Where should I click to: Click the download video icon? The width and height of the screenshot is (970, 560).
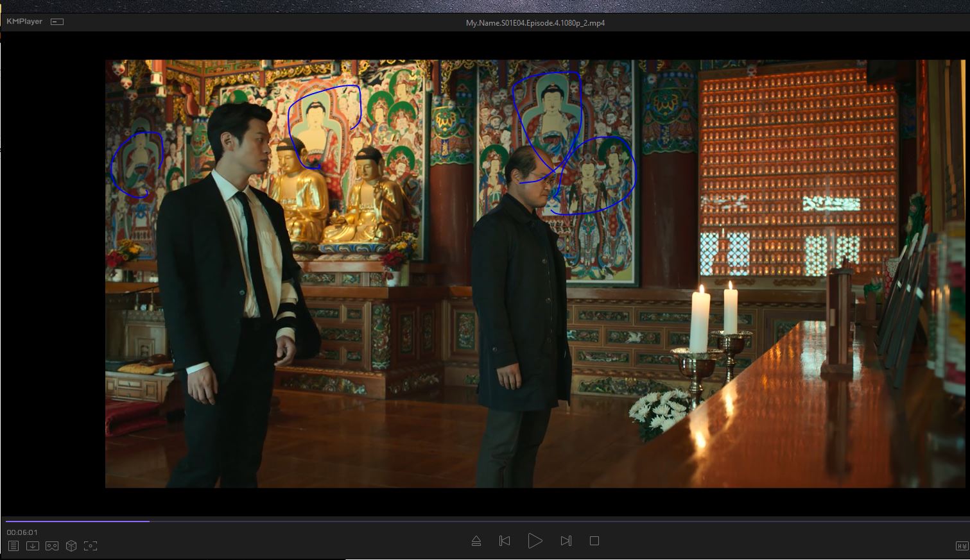click(33, 546)
